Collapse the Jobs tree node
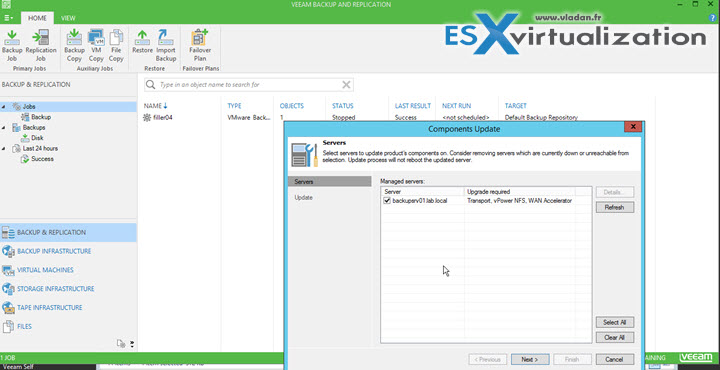Screen dimensions: 720x370 [4, 107]
